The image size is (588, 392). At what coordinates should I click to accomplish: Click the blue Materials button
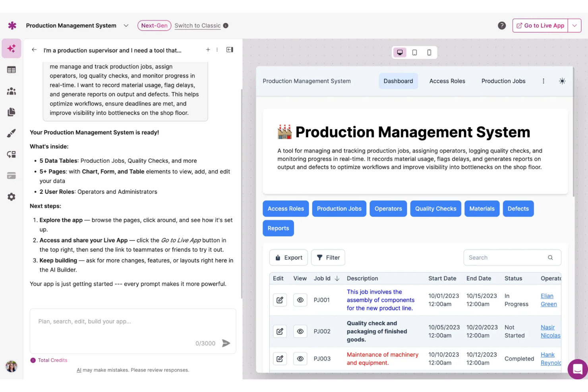[x=482, y=209]
